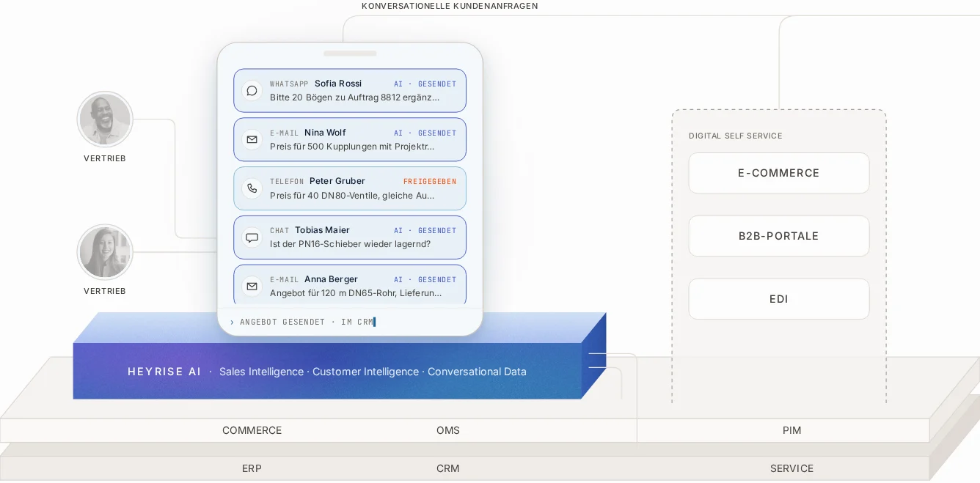Viewport: 980px width, 483px height.
Task: Click the PIM layer label
Action: pos(792,431)
